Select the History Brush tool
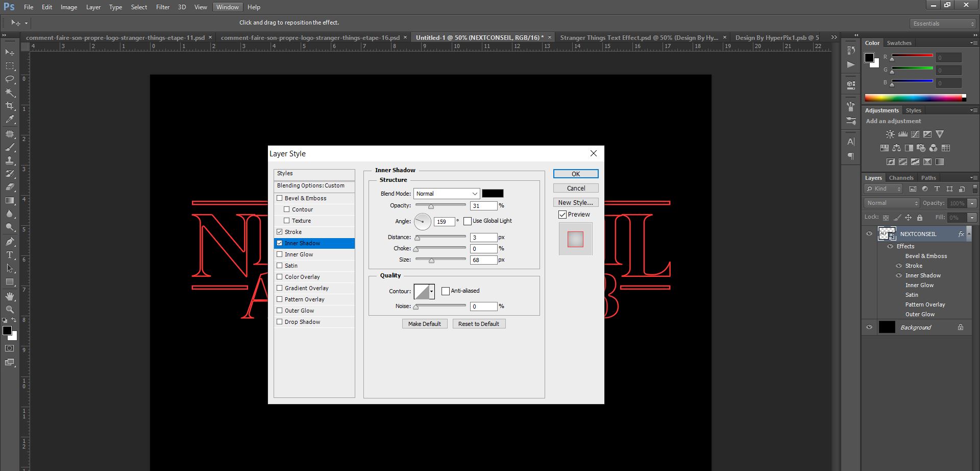This screenshot has height=471, width=980. coord(10,174)
